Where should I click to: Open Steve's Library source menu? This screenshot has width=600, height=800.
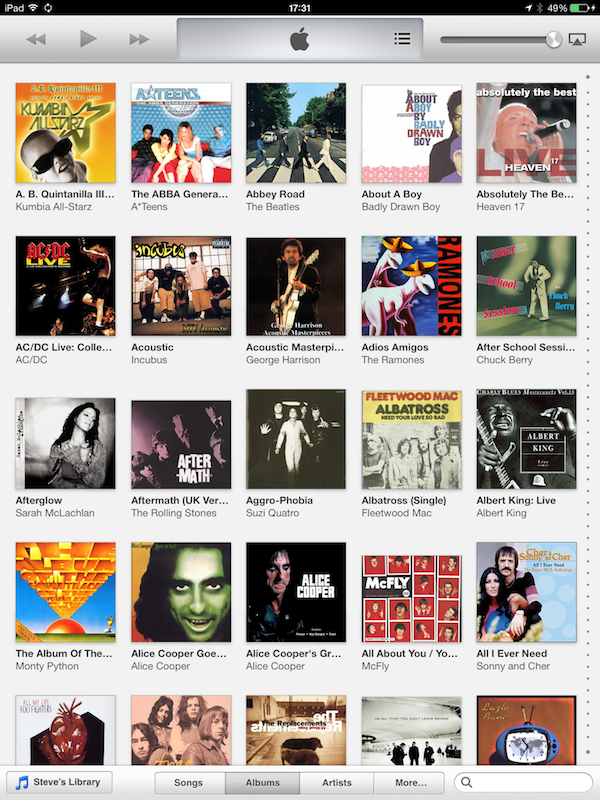[x=59, y=782]
